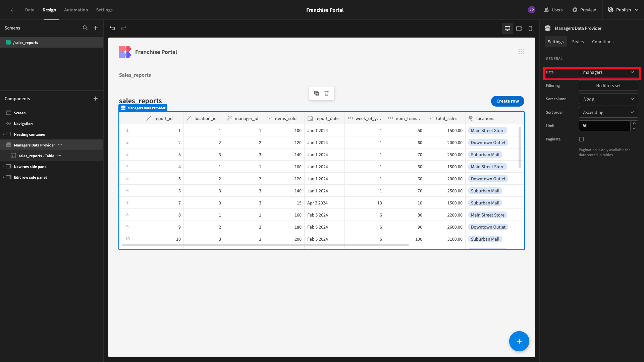Add a new component with plus icon
Screen dimensions: 644x362
[x=96, y=99]
